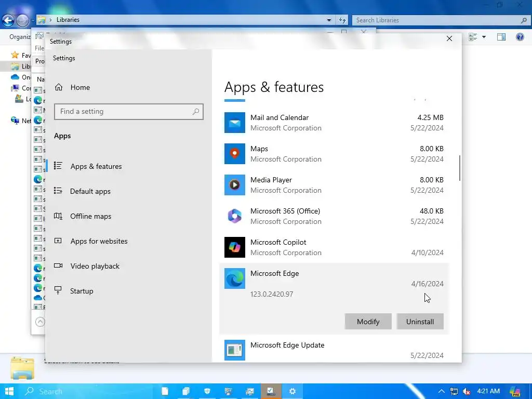Click the Microsoft Edge app icon
Image resolution: width=532 pixels, height=399 pixels.
234,278
